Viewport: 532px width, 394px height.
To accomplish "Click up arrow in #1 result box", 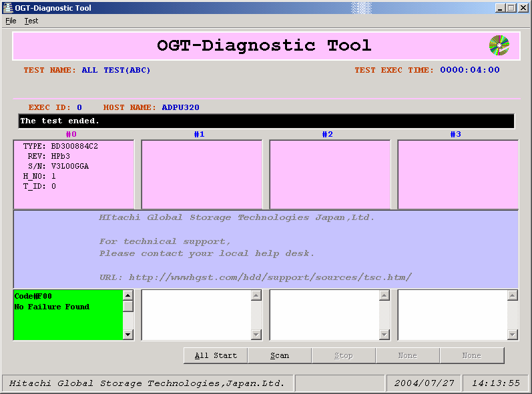I will pos(256,295).
